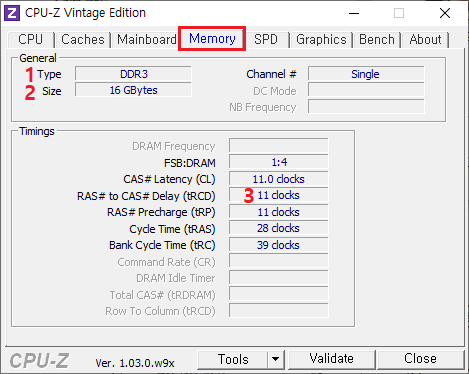The width and height of the screenshot is (469, 374).
Task: Click the 11.0 clocks CAS latency value
Action: (x=279, y=179)
